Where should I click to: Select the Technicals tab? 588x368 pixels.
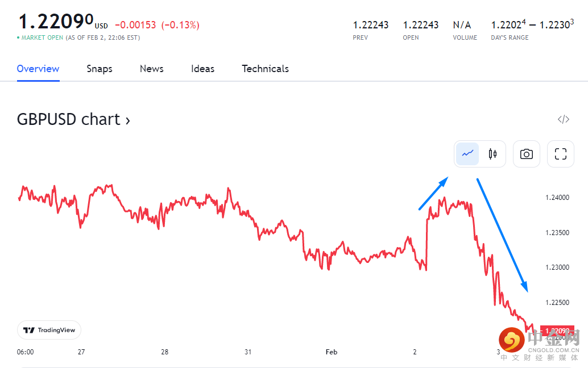tap(265, 69)
